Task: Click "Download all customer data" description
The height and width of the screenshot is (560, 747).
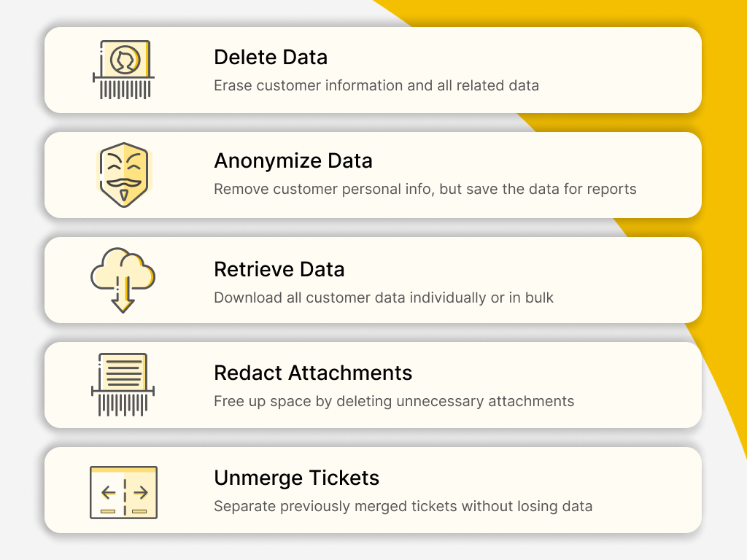Action: coord(383,298)
